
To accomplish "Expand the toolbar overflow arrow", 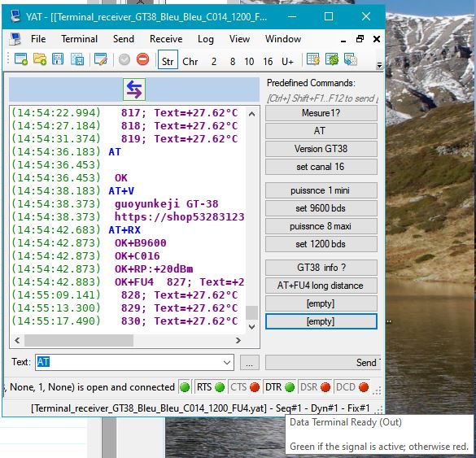I will 379,65.
